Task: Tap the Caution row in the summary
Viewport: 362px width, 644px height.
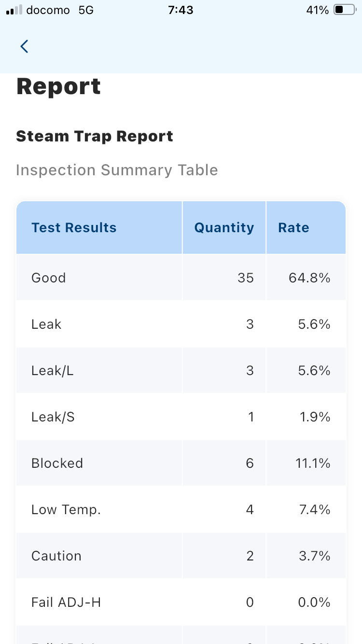Action: [x=181, y=556]
